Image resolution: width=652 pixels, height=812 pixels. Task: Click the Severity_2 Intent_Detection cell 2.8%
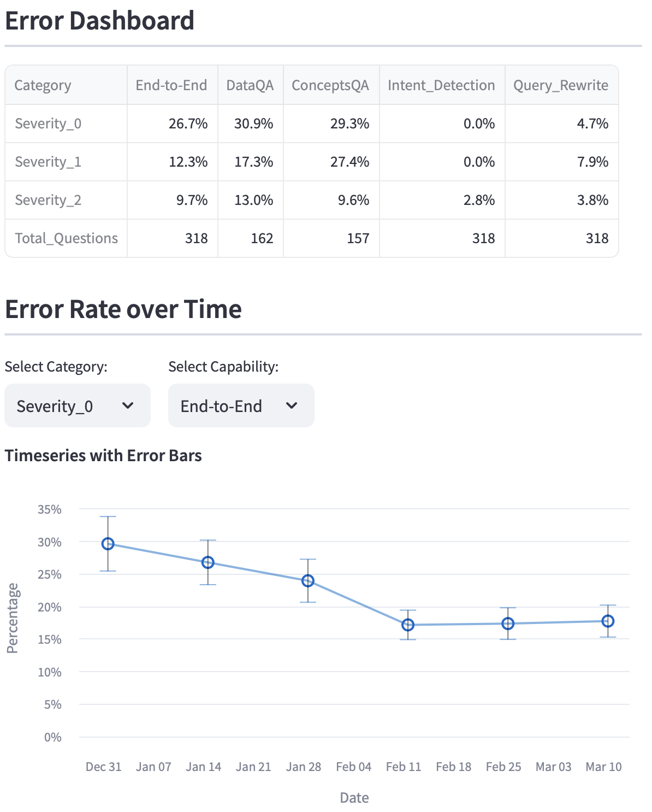(479, 200)
